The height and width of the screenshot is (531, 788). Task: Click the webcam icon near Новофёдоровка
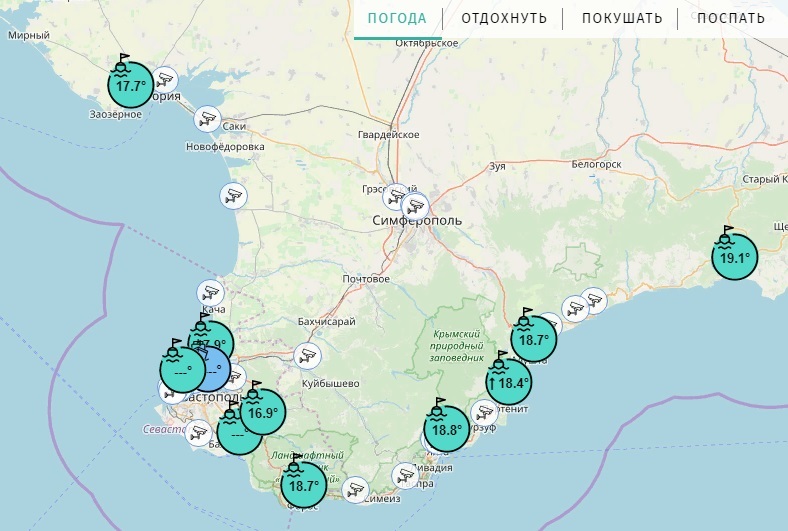(233, 194)
